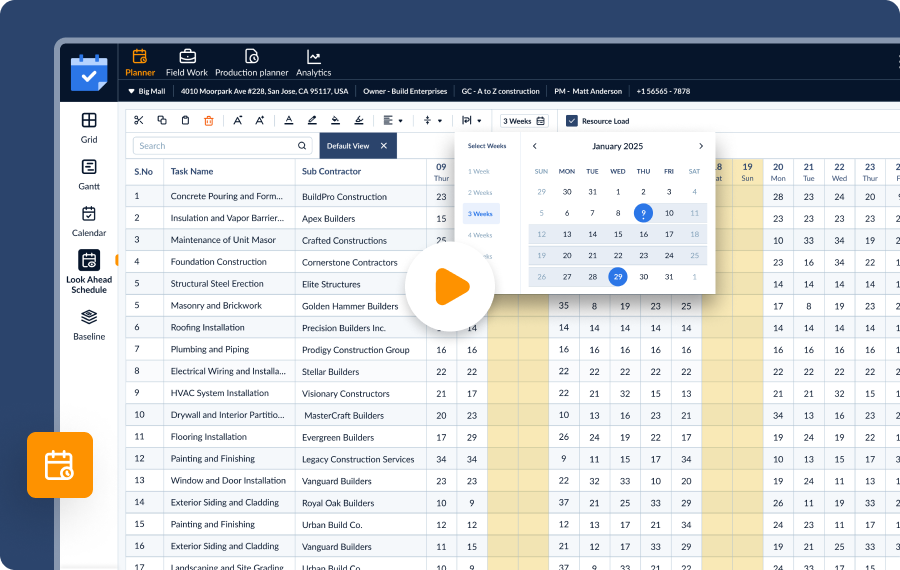The height and width of the screenshot is (570, 900).
Task: Click the Cut scissors icon
Action: [x=138, y=121]
